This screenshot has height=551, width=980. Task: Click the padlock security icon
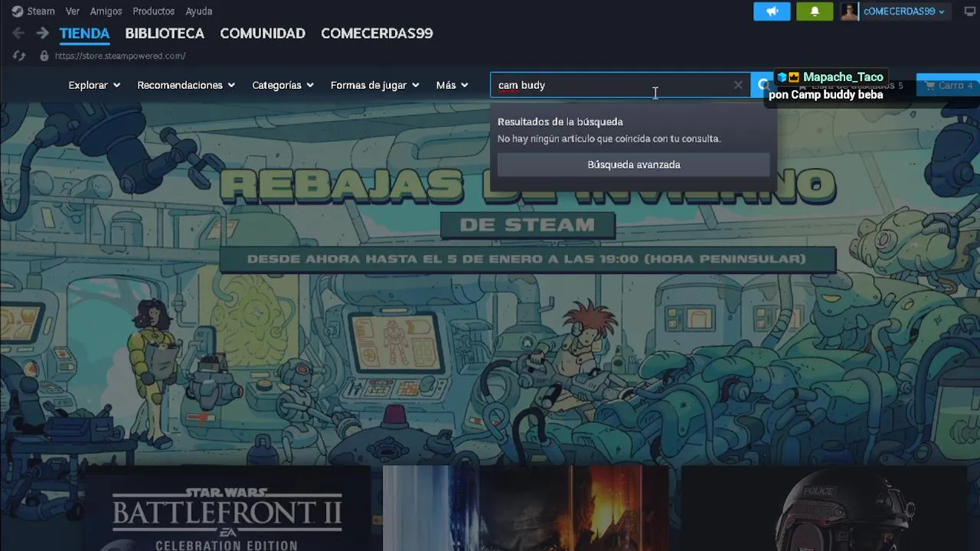click(x=44, y=56)
